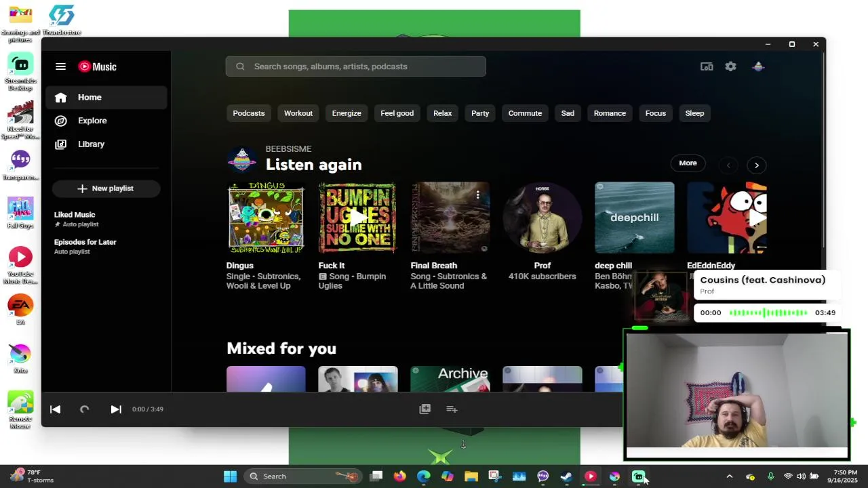Image resolution: width=868 pixels, height=488 pixels.
Task: Select the Romance chip
Action: 610,113
